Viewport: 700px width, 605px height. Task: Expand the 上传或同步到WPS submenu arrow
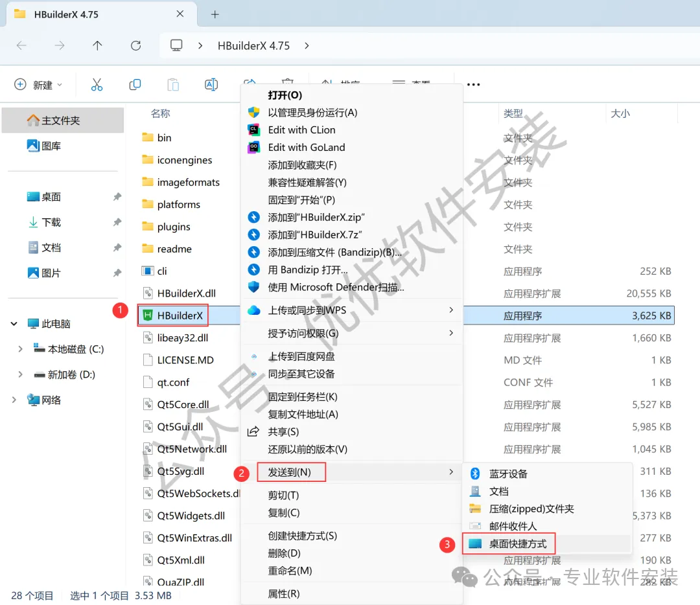[x=451, y=310]
